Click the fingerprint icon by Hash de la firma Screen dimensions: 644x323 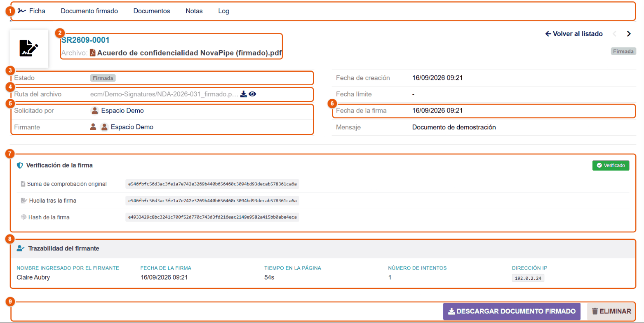tap(24, 217)
